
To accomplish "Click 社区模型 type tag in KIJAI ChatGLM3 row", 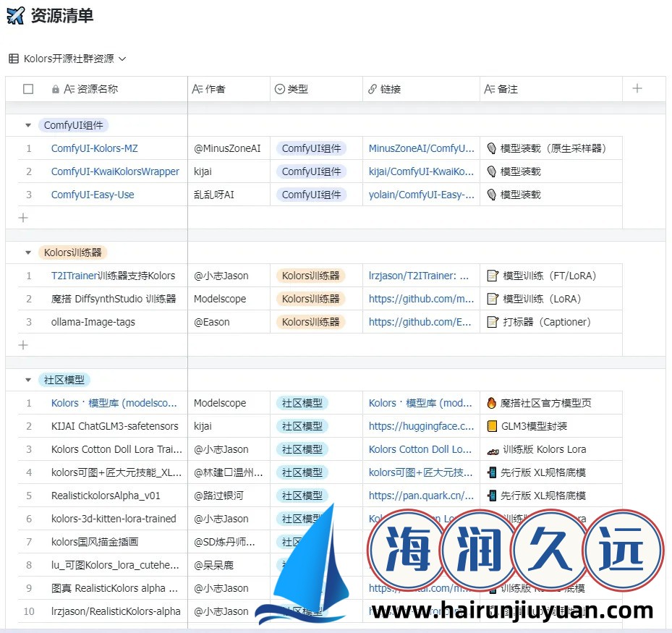I will click(302, 426).
